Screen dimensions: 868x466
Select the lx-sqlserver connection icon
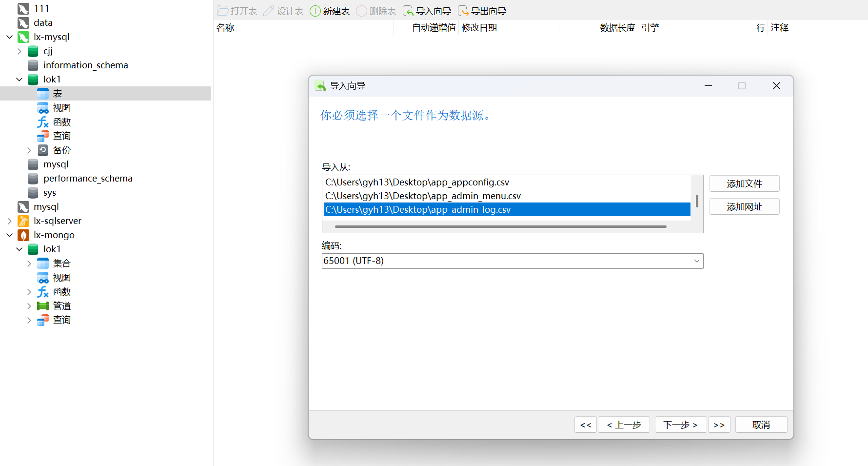[23, 221]
